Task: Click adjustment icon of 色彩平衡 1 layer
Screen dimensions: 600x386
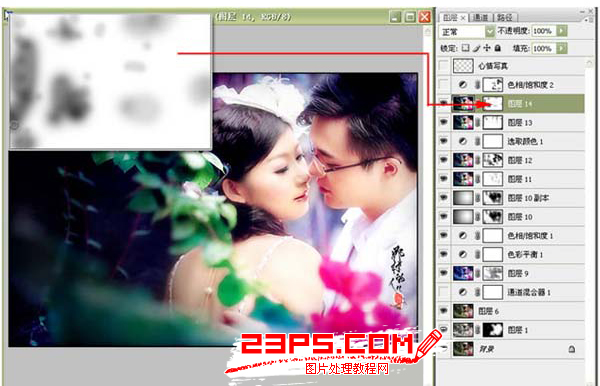Action: (x=463, y=254)
